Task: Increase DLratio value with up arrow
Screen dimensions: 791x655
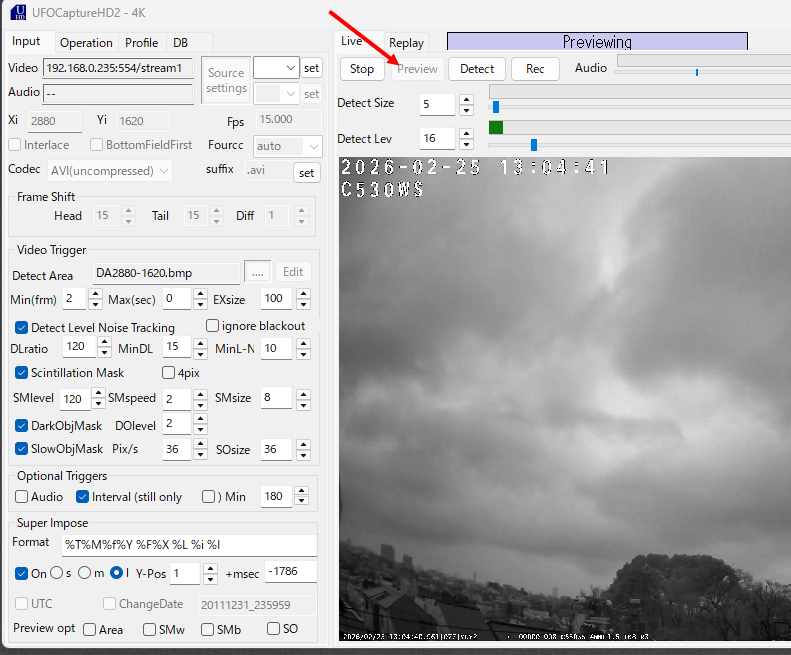Action: pyautogui.click(x=105, y=342)
